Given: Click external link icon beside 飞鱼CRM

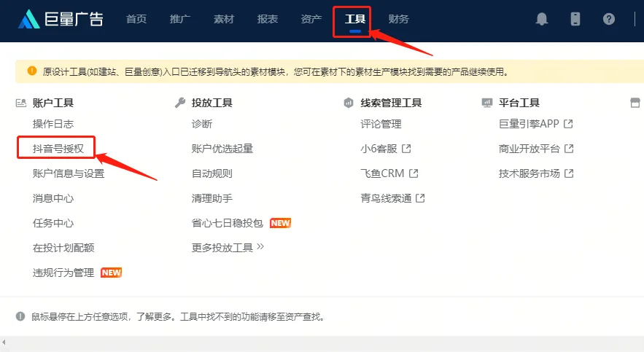Looking at the screenshot, I should click(414, 173).
